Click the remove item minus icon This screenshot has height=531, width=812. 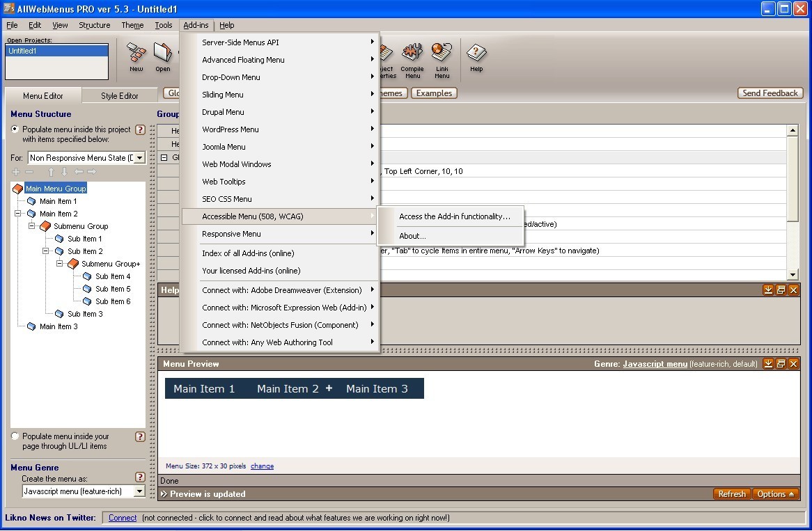29,172
